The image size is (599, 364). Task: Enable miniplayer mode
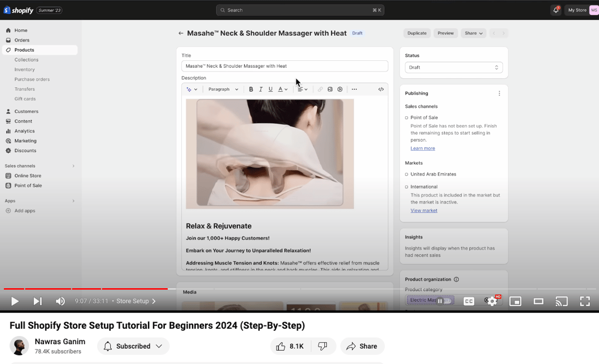(515, 301)
